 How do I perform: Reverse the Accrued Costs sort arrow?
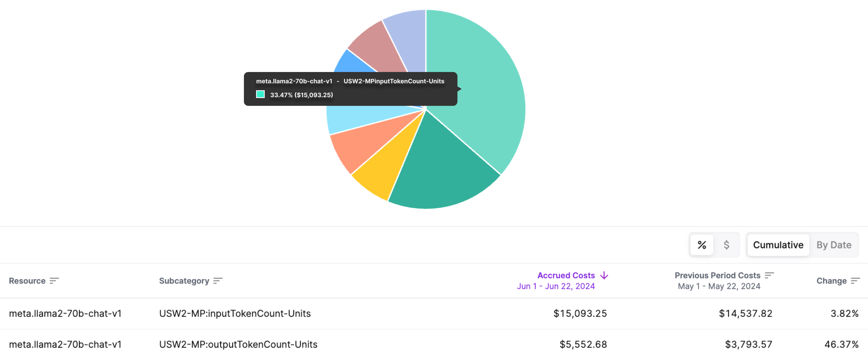[604, 275]
